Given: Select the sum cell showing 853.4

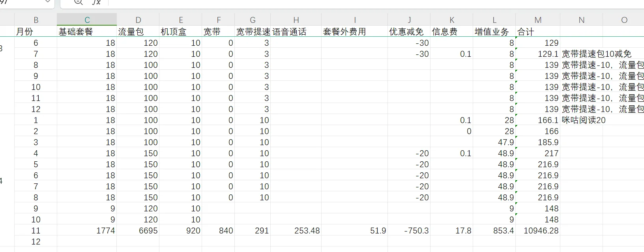Looking at the screenshot, I should coord(494,231).
